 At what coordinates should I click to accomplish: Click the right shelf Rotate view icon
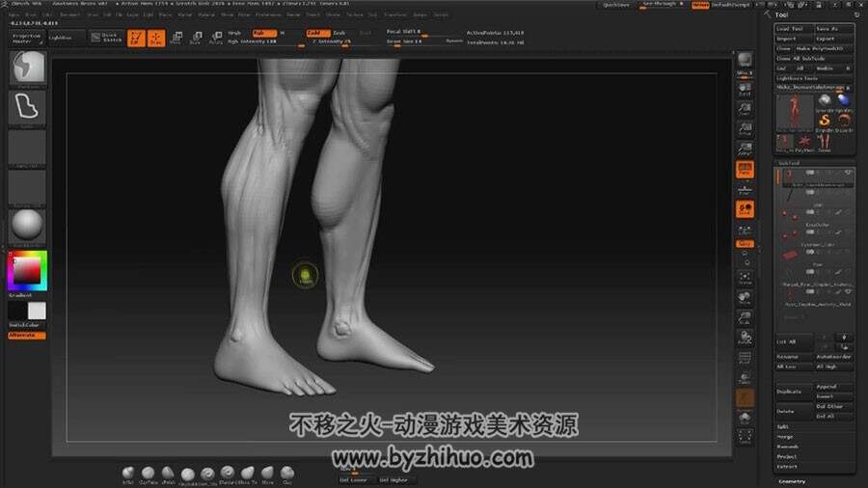[x=745, y=338]
